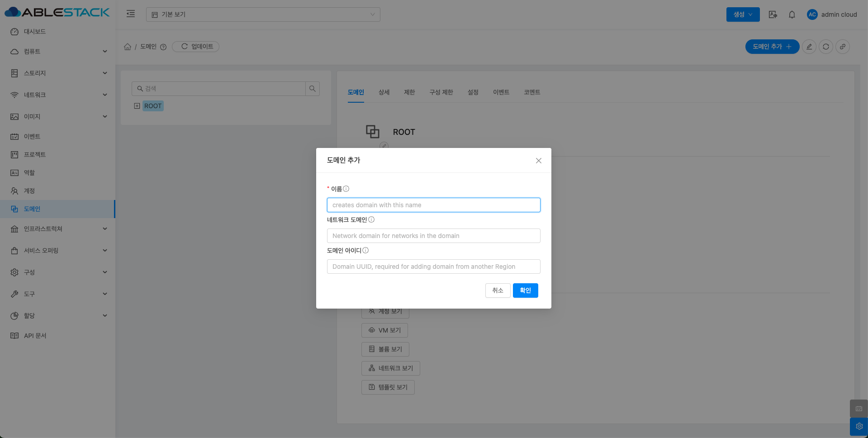Open the 기본 보기 view dropdown
Image resolution: width=868 pixels, height=438 pixels.
(x=263, y=14)
